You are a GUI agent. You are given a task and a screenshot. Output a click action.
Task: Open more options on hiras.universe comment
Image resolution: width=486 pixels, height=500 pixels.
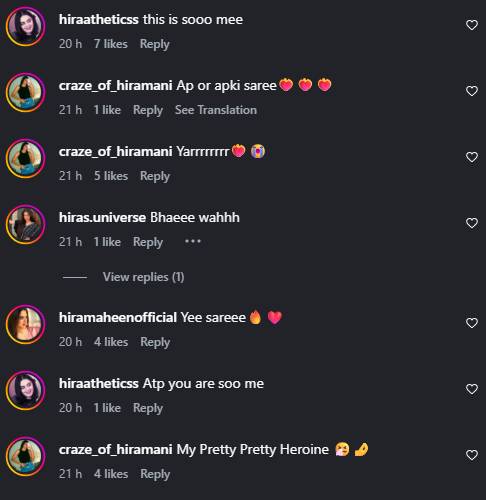193,241
